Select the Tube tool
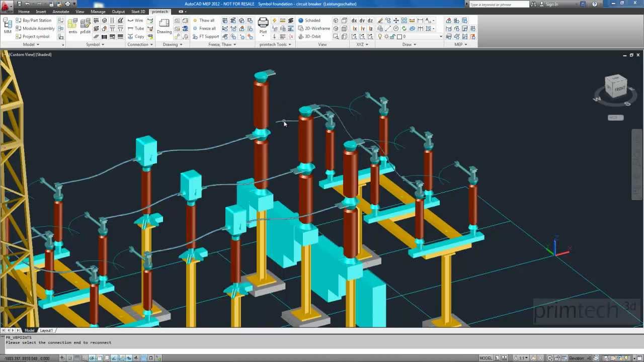This screenshot has height=362, width=644. pyautogui.click(x=138, y=28)
